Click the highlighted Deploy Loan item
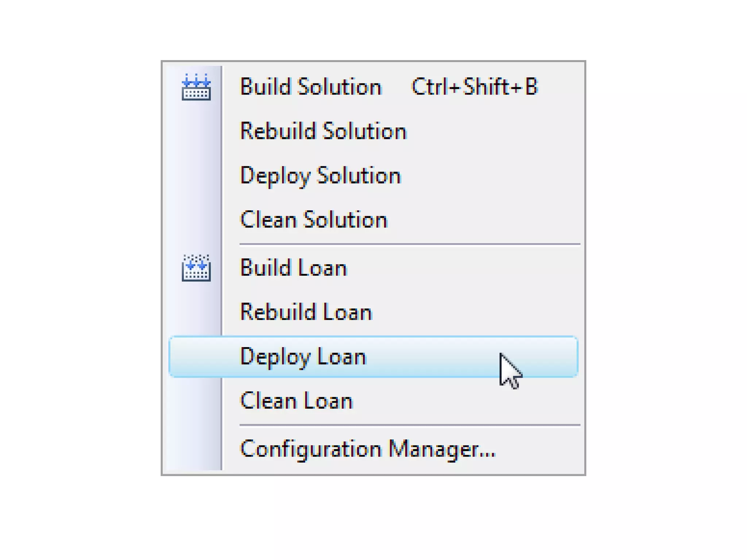The width and height of the screenshot is (747, 560). click(373, 357)
